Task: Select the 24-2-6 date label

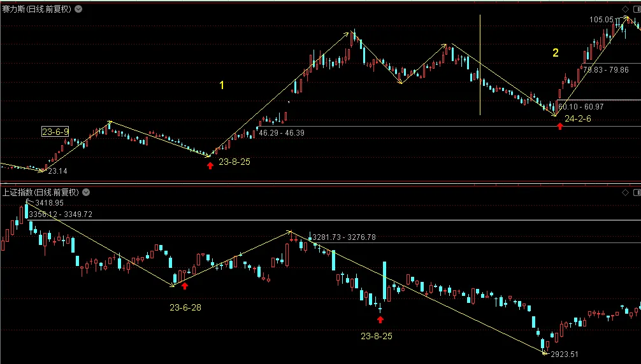Action: pos(578,118)
